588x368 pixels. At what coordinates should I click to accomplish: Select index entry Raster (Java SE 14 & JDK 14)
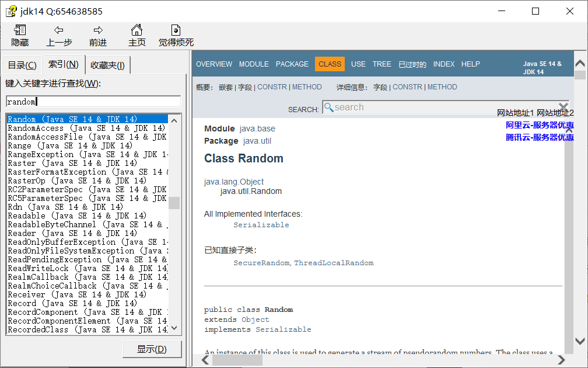[87, 163]
